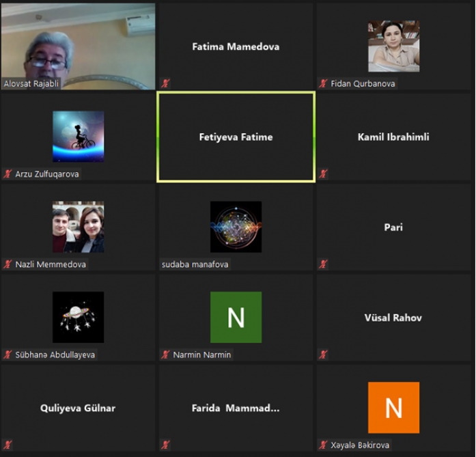
Task: Click muted mic icon beside Arzu Zulfuqarova
Action: click(x=8, y=174)
